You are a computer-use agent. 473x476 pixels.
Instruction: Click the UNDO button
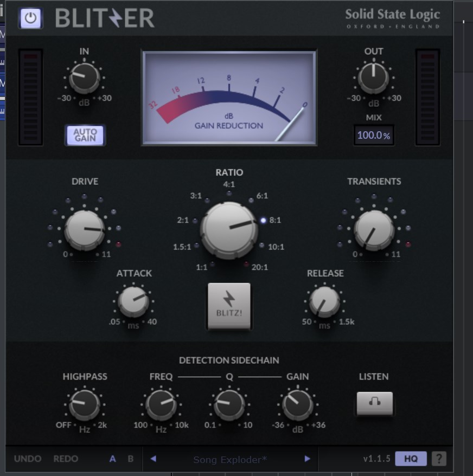[28, 459]
